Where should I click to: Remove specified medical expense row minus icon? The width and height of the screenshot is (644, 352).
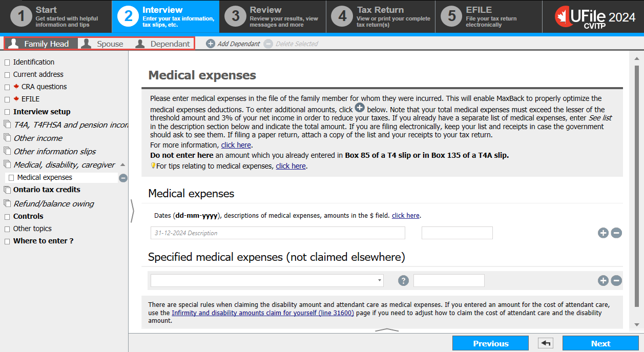point(616,281)
